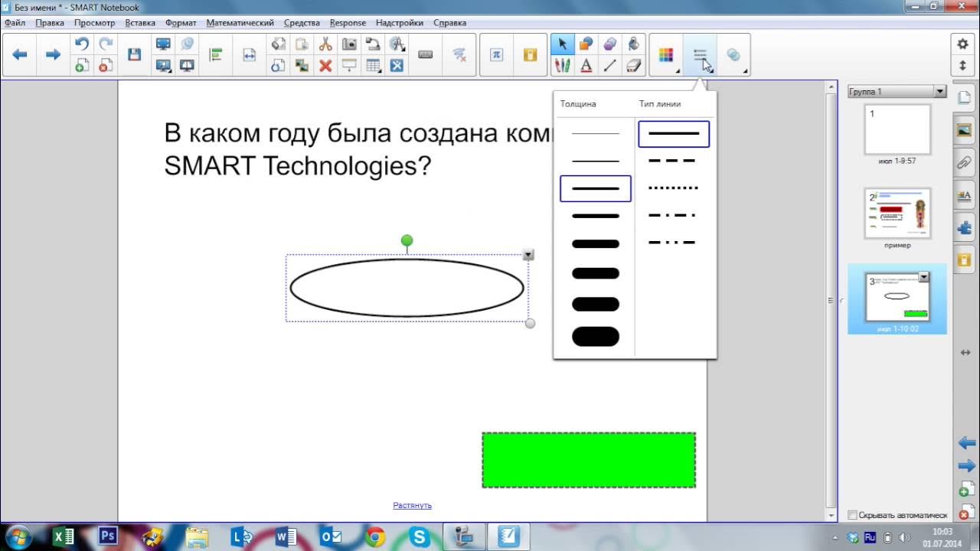The height and width of the screenshot is (551, 980).
Task: Open the measurement tools compass icon
Action: [397, 44]
